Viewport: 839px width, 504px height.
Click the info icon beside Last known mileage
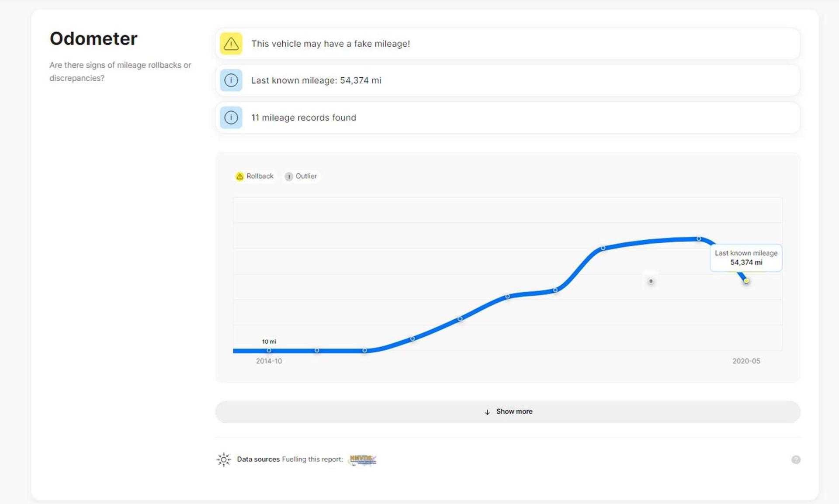pos(231,80)
